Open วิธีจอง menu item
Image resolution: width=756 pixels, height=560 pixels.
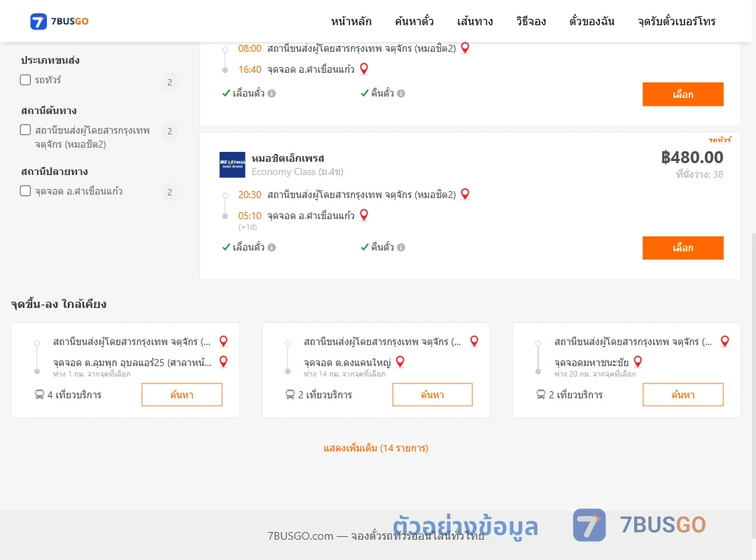[x=531, y=21]
